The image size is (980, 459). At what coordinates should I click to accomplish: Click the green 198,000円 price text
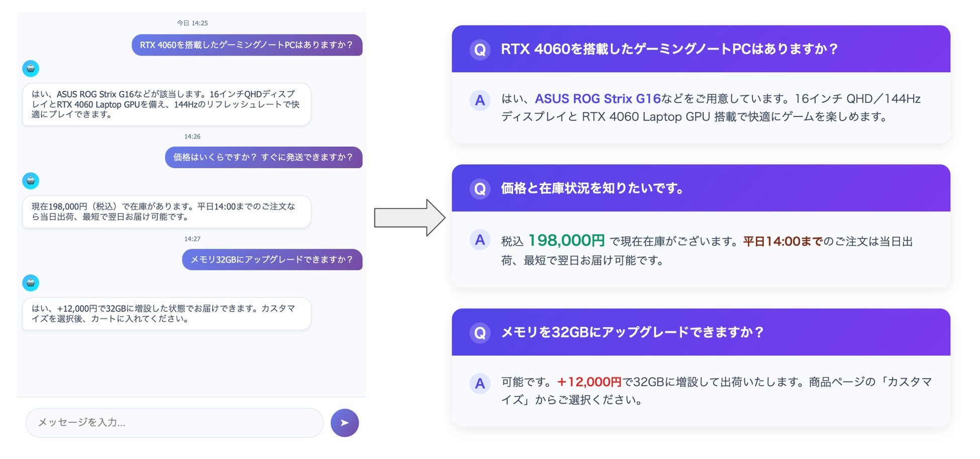coord(566,241)
